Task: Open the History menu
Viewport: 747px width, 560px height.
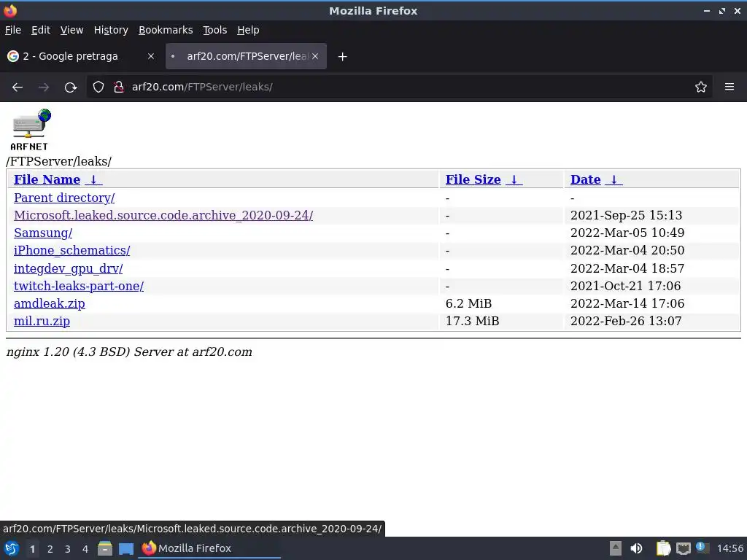Action: tap(111, 30)
